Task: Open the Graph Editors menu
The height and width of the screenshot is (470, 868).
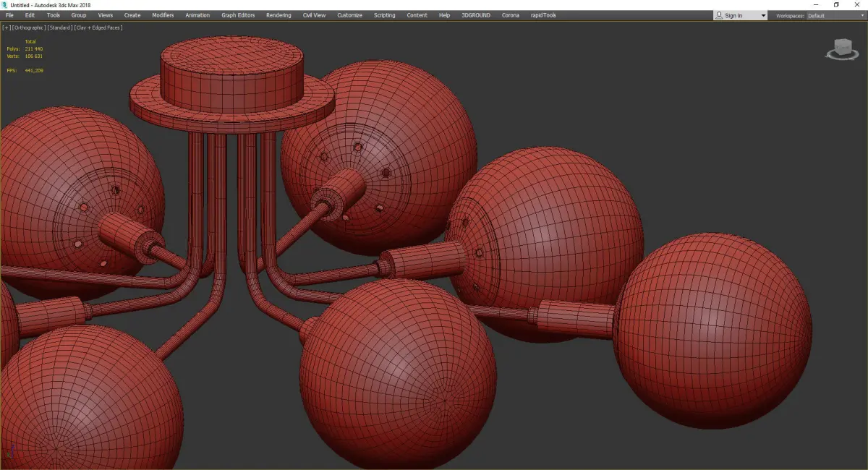Action: pos(239,15)
